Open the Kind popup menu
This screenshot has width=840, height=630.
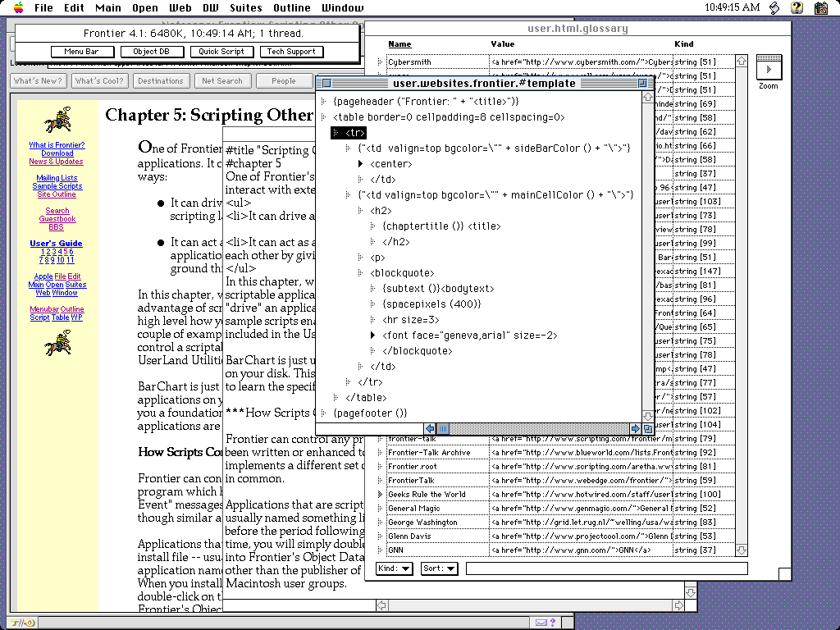click(395, 568)
